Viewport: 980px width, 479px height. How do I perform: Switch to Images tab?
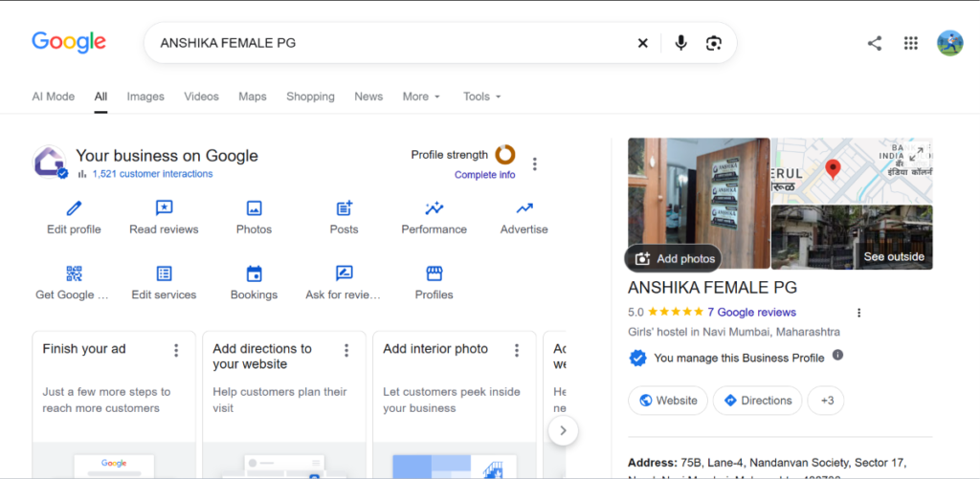point(145,97)
